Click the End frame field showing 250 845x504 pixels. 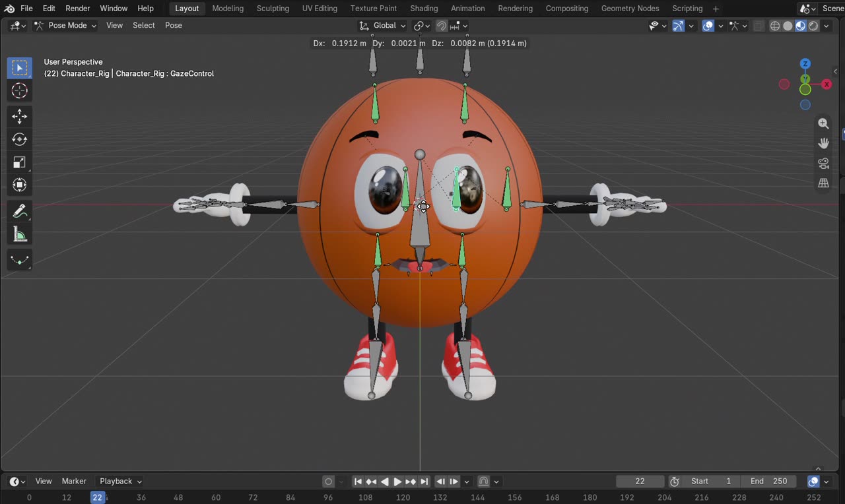click(768, 482)
